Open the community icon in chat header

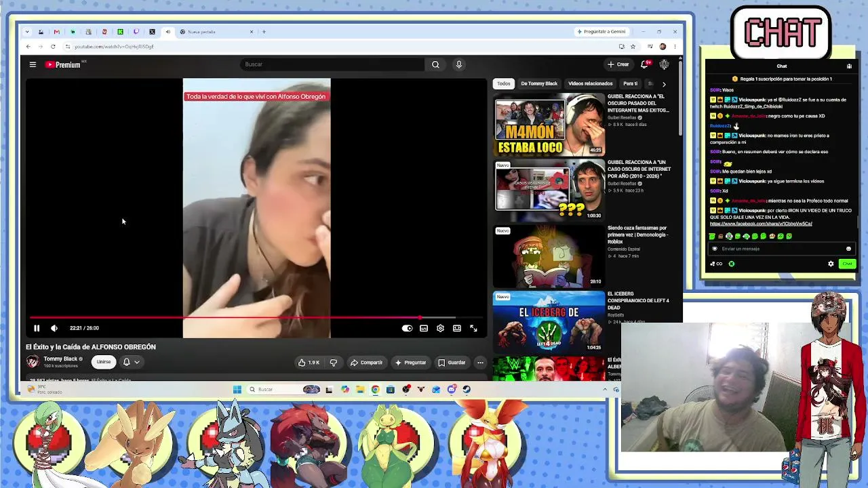849,66
